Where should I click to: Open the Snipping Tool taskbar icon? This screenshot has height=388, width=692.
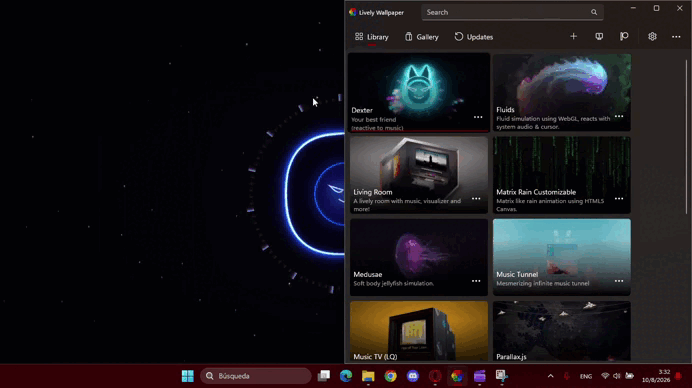click(x=502, y=376)
